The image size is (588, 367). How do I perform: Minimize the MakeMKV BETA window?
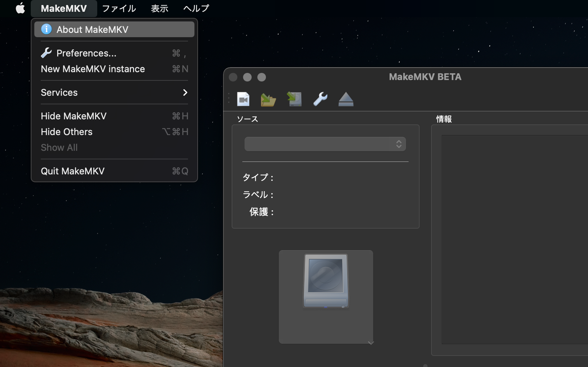[247, 77]
